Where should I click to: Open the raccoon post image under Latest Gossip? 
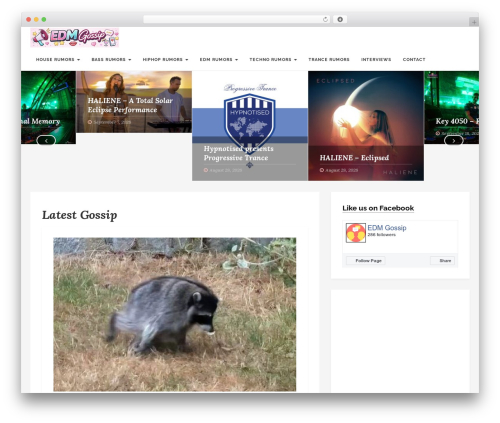175,314
